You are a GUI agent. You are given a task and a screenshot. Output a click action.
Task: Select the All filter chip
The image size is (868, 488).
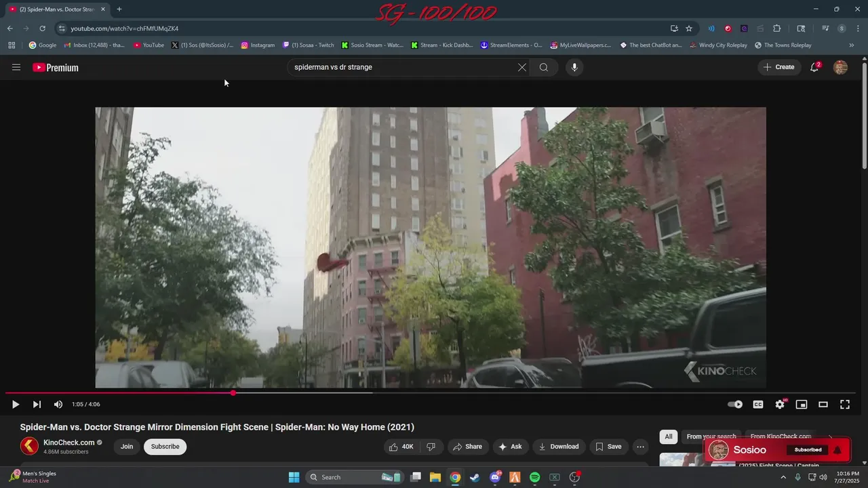point(669,436)
